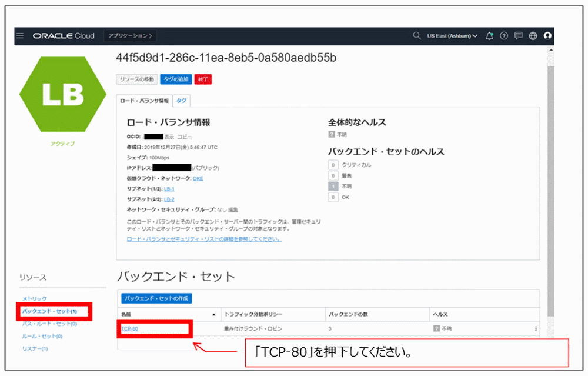588x376 pixels.
Task: Switch to the タグ tab
Action: pyautogui.click(x=181, y=101)
